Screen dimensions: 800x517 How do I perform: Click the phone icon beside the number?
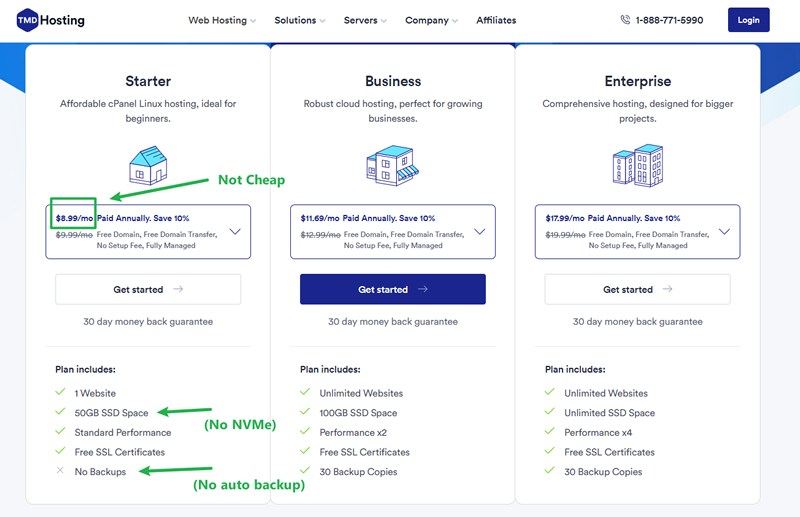[625, 20]
